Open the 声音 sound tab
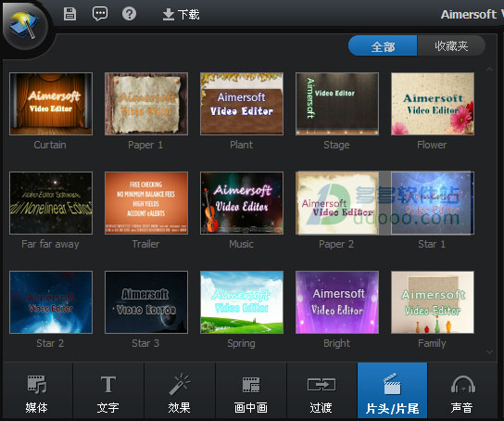Screen dimensions: 504x421 pos(462,391)
